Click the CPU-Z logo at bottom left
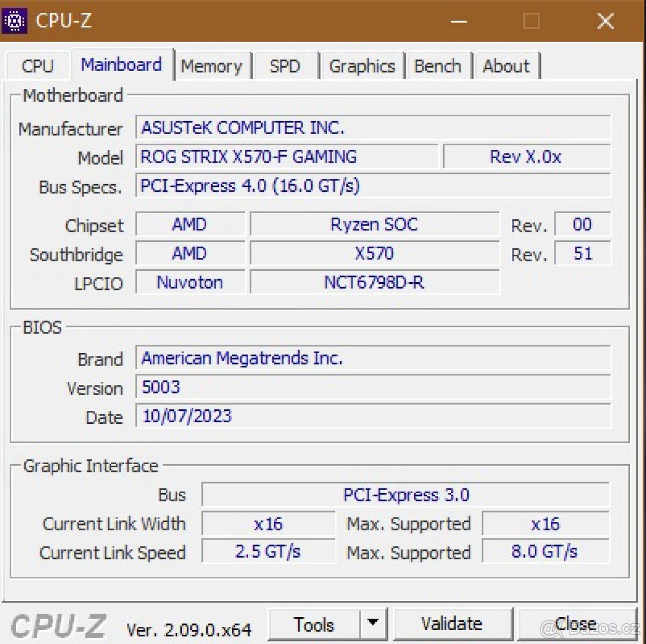This screenshot has width=646, height=644. pyautogui.click(x=58, y=626)
